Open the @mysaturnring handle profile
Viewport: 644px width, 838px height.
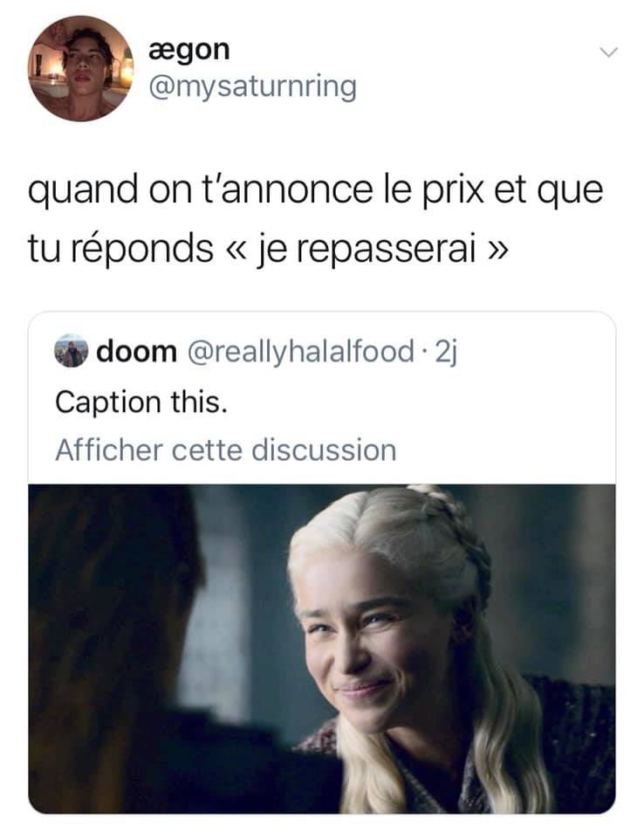pos(252,87)
